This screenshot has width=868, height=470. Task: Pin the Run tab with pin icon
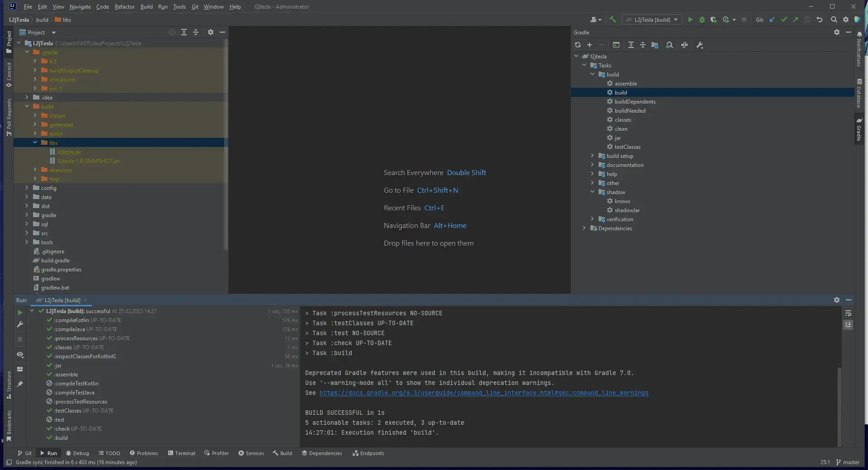tap(20, 384)
